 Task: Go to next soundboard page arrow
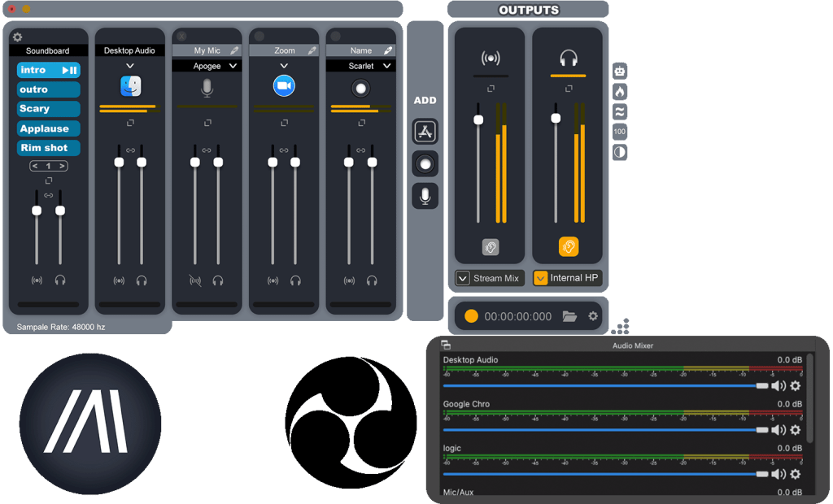[x=62, y=166]
